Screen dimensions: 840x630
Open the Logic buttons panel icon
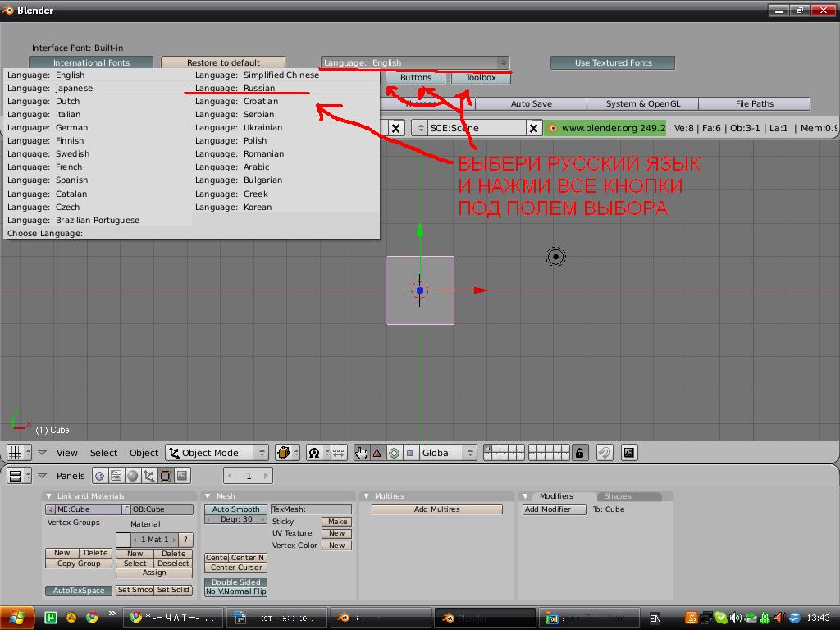click(x=100, y=475)
